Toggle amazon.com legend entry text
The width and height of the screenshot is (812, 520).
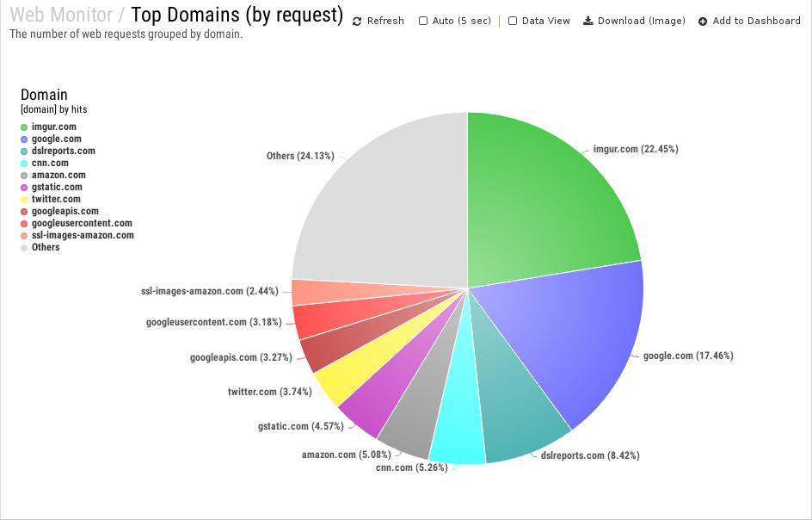pyautogui.click(x=58, y=175)
